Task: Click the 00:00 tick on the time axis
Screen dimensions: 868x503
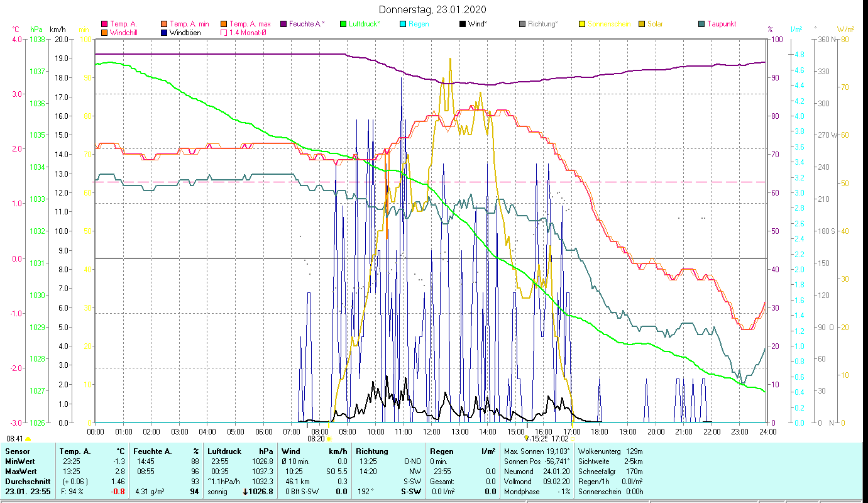Action: coord(96,431)
